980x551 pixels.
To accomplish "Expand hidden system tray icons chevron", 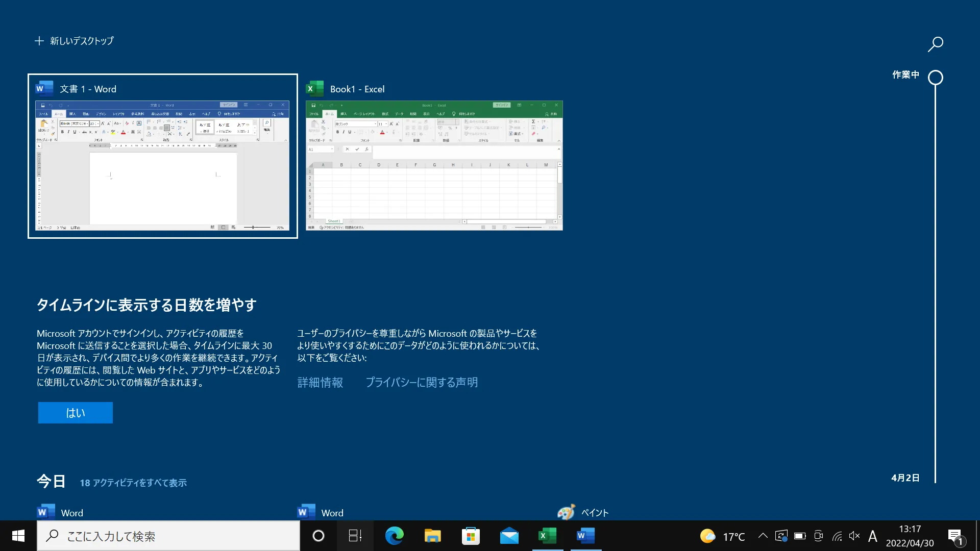I will click(x=763, y=536).
